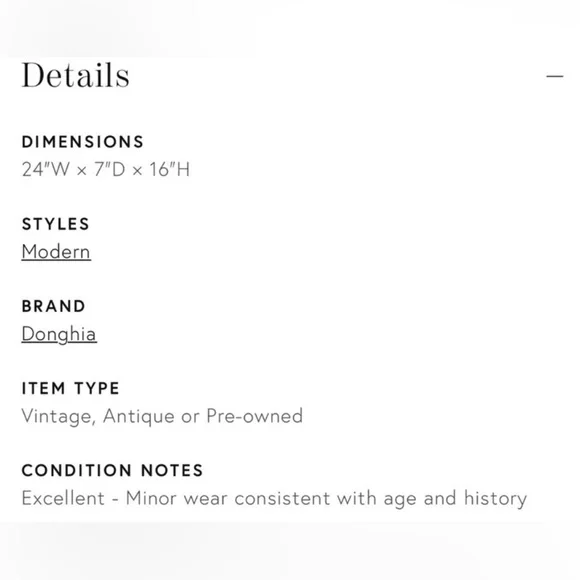Open the Modern style link

pos(56,252)
